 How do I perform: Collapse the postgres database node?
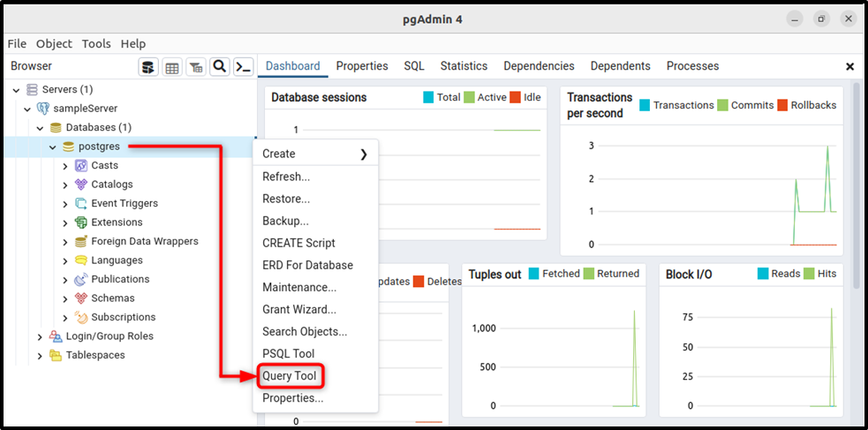click(53, 147)
